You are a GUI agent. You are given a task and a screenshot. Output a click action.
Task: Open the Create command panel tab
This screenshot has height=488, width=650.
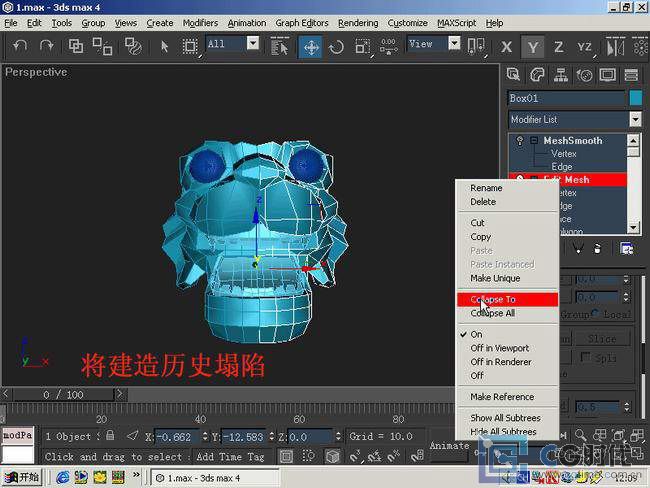tap(513, 75)
